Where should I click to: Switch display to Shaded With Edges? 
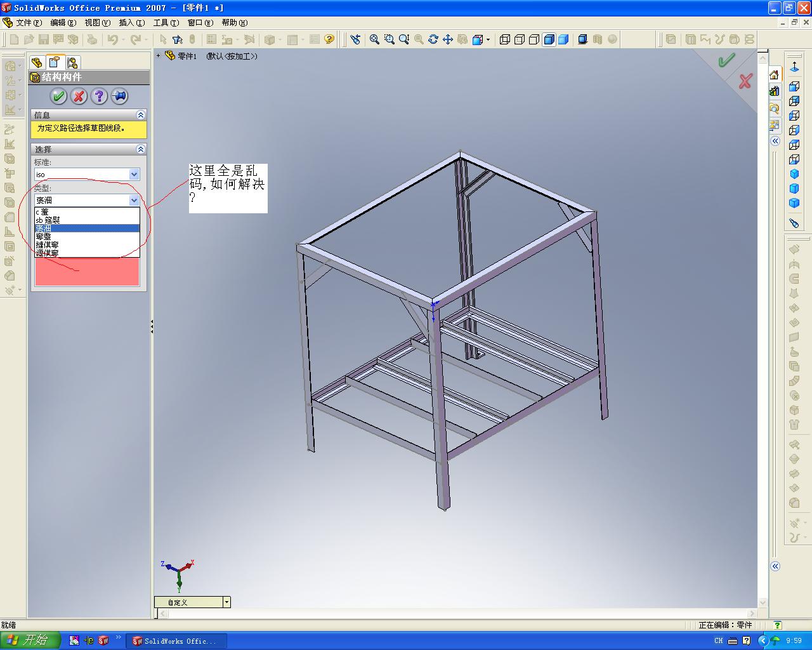tap(549, 39)
